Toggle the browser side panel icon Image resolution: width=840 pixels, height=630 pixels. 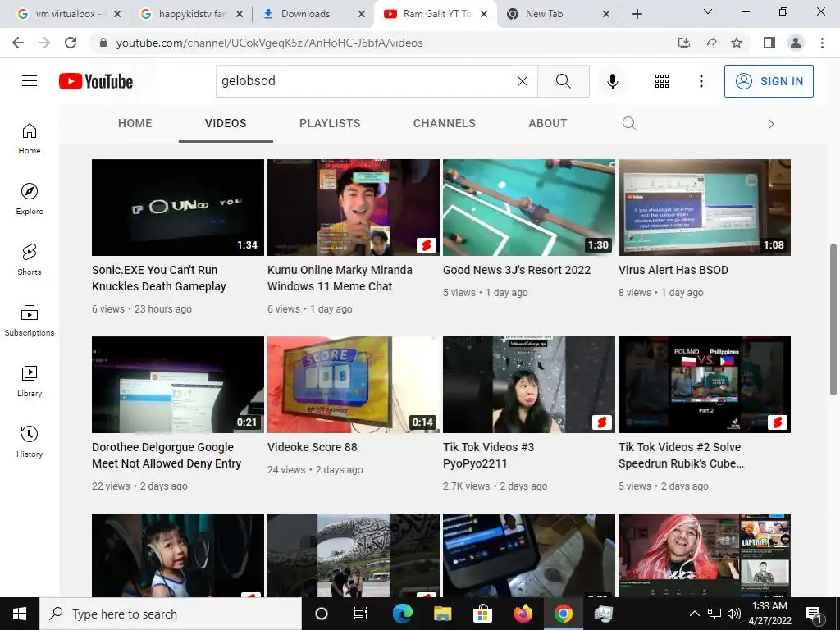pyautogui.click(x=769, y=43)
